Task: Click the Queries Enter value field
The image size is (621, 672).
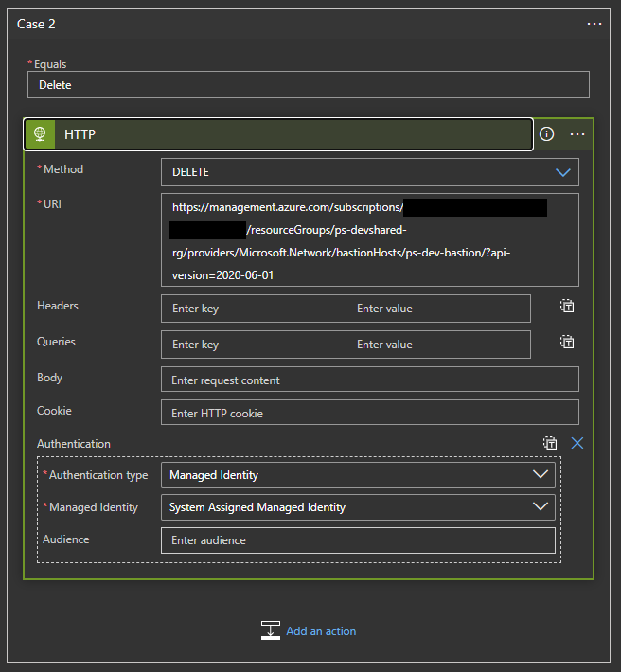Action: tap(437, 345)
